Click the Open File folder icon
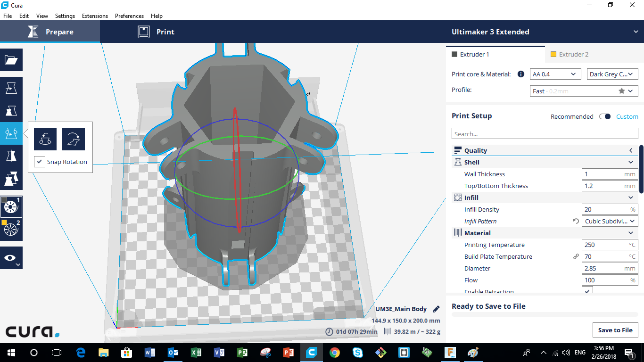This screenshot has width=644, height=362. pos(11,60)
